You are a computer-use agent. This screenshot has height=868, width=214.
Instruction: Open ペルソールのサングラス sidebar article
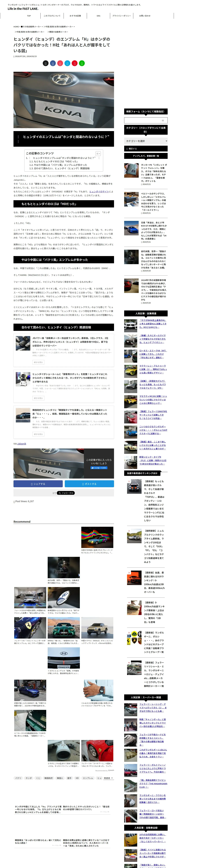[x=154, y=202]
